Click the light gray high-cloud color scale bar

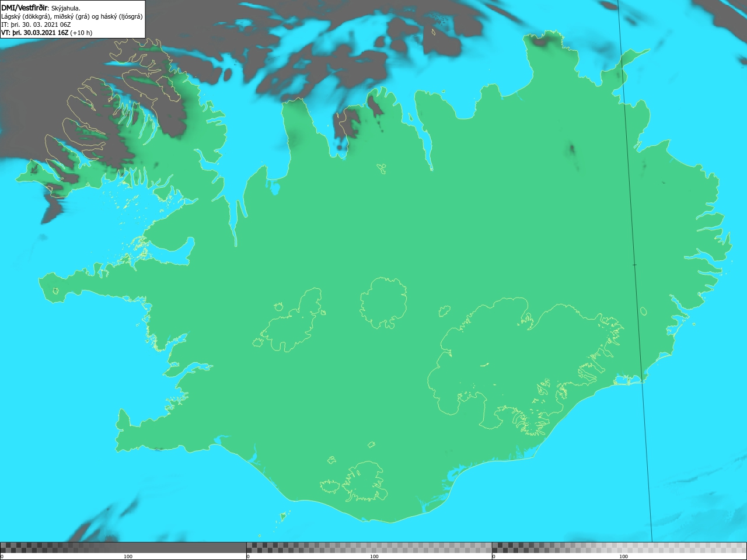coord(619,548)
